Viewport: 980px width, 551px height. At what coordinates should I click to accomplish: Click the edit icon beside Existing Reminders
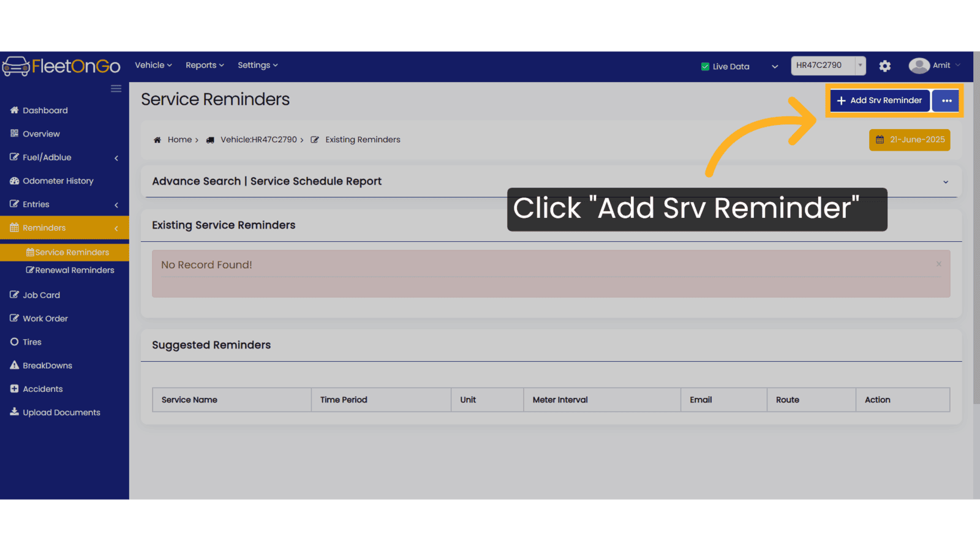(315, 140)
